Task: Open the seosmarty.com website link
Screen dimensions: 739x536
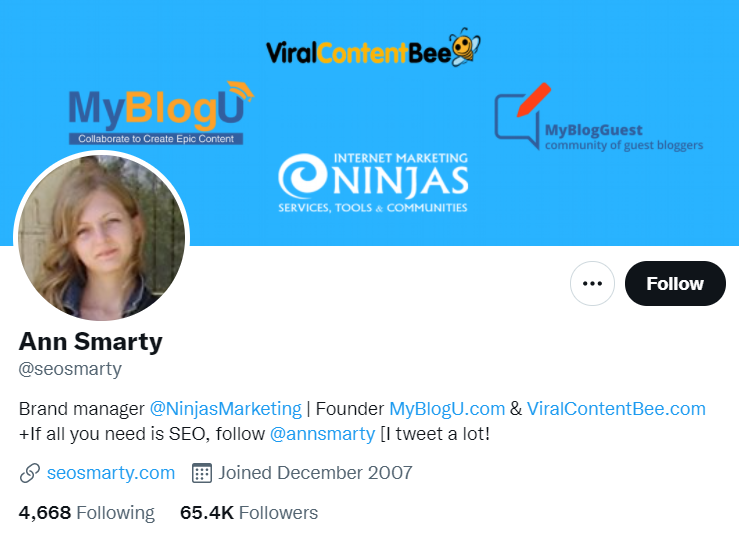Action: 111,473
